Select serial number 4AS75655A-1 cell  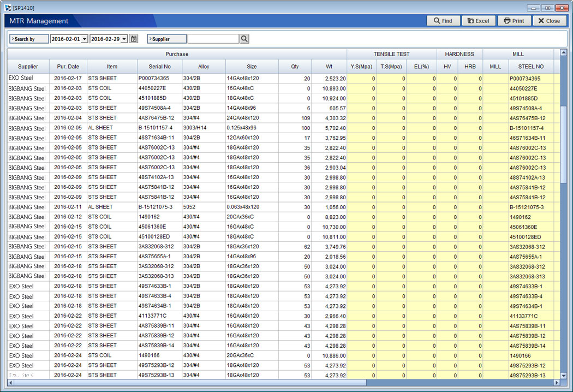(x=160, y=257)
